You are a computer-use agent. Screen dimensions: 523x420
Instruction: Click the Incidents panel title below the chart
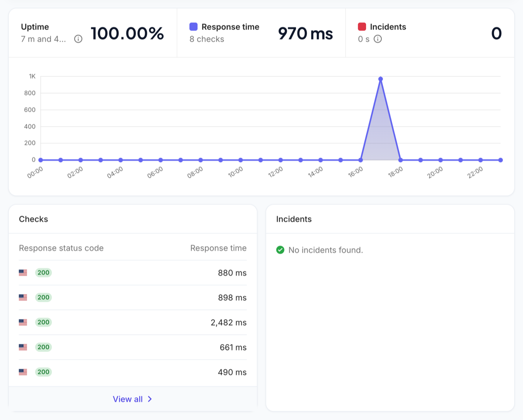click(294, 219)
